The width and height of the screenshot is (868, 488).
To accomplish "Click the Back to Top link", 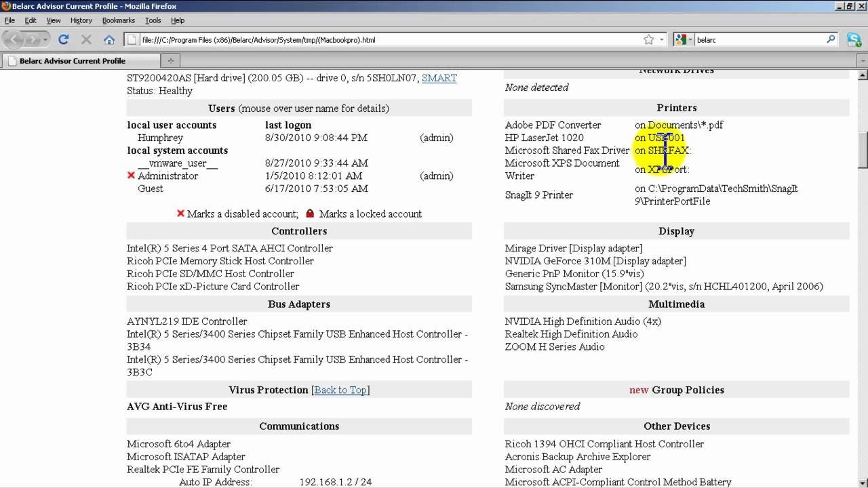I will 340,389.
